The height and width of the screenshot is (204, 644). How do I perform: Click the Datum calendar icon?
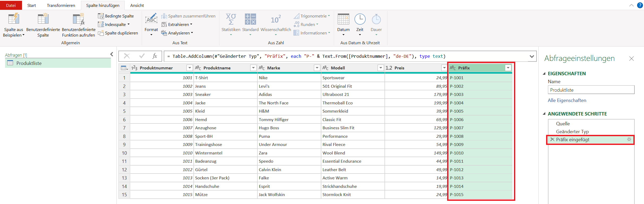343,19
